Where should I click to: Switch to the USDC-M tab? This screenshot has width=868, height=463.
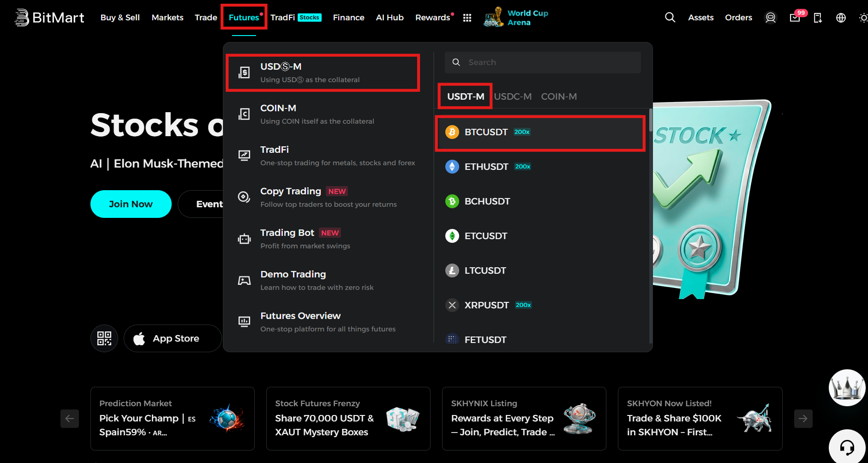(x=513, y=96)
